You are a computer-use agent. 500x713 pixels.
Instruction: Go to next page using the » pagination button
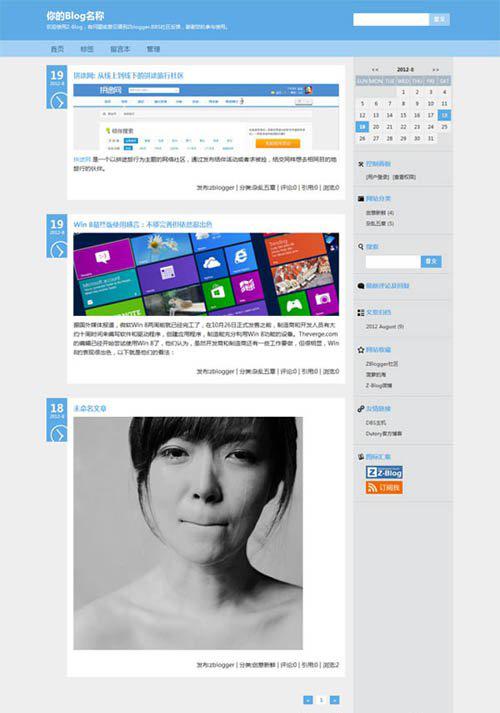(x=335, y=700)
